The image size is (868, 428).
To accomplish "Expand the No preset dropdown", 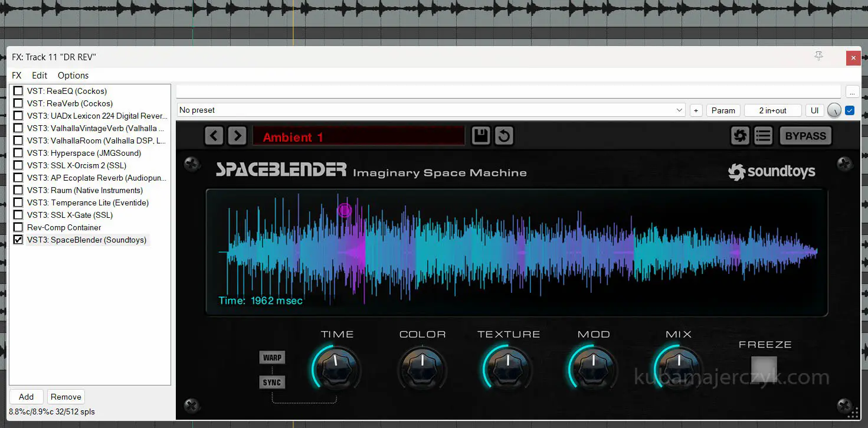I will [x=679, y=110].
